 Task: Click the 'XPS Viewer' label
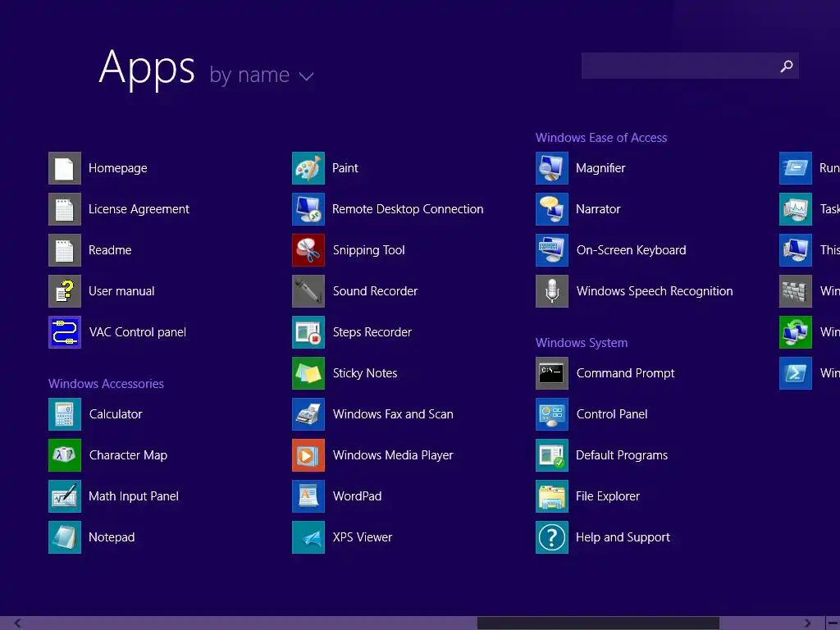tap(362, 537)
